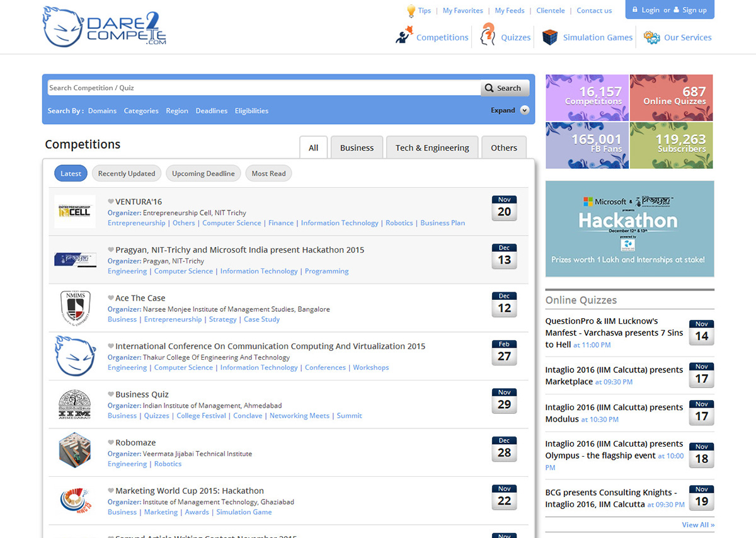Favorite the International Conference heart icon

111,346
